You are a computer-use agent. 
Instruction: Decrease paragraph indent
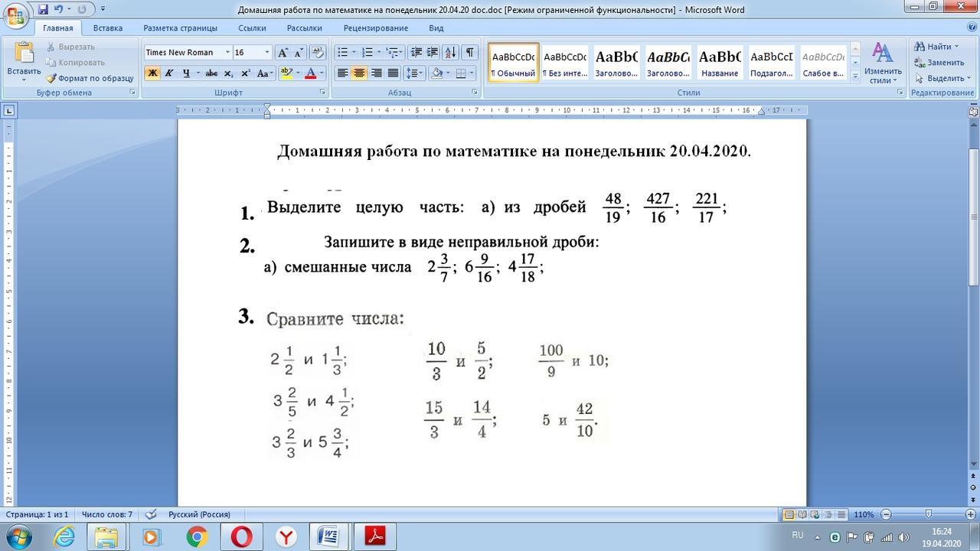pyautogui.click(x=416, y=53)
